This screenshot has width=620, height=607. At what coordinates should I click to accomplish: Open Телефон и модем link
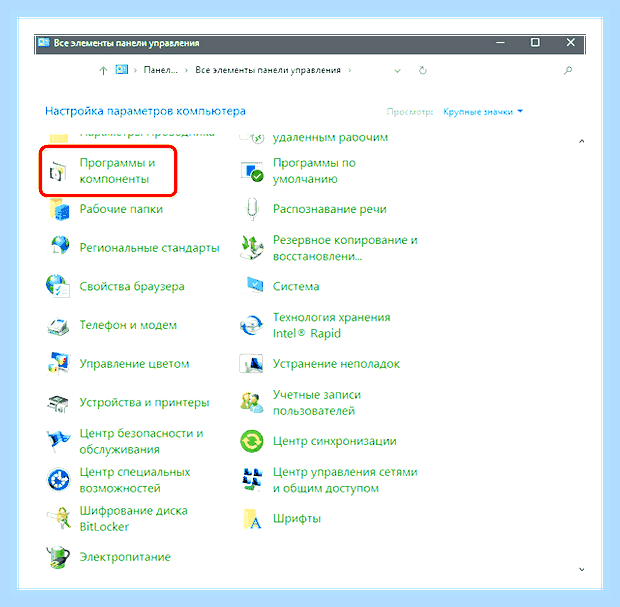tap(128, 325)
